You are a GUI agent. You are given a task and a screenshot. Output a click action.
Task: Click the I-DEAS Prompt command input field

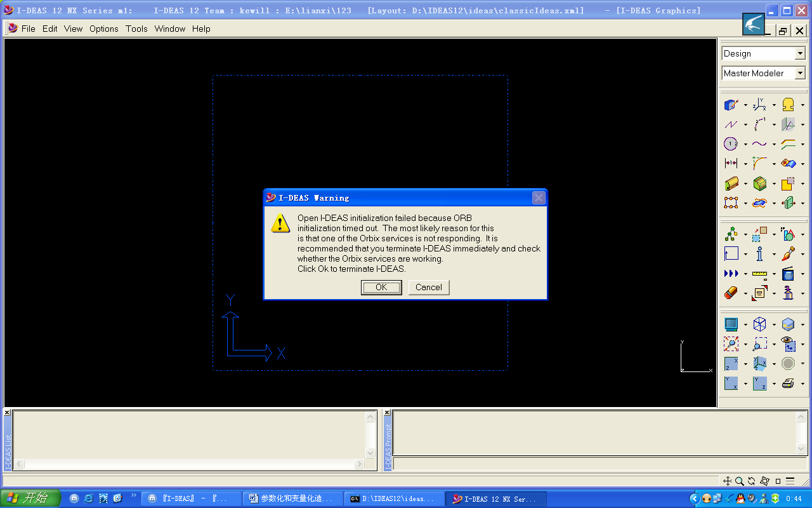599,464
